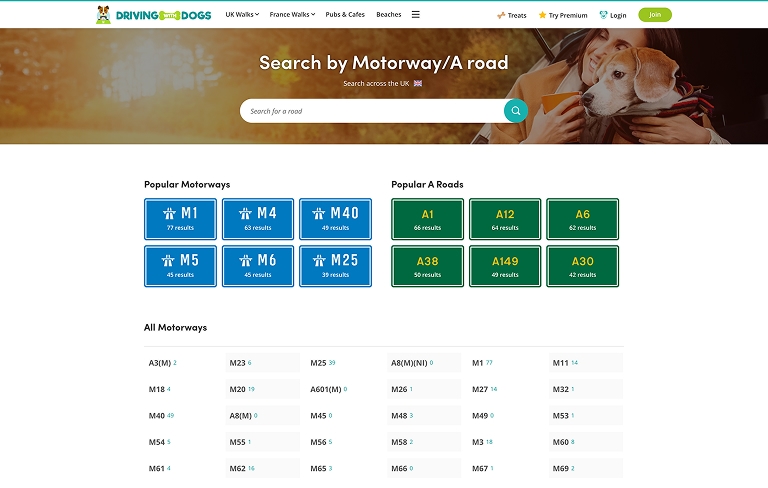768x488 pixels.
Task: Click the Driving with Dogs logo
Action: point(153,15)
